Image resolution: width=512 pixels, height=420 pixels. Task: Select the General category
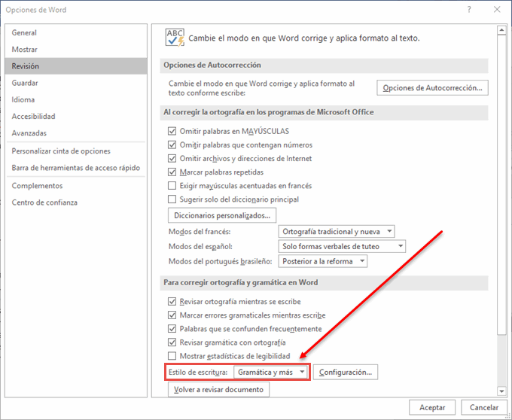click(25, 33)
